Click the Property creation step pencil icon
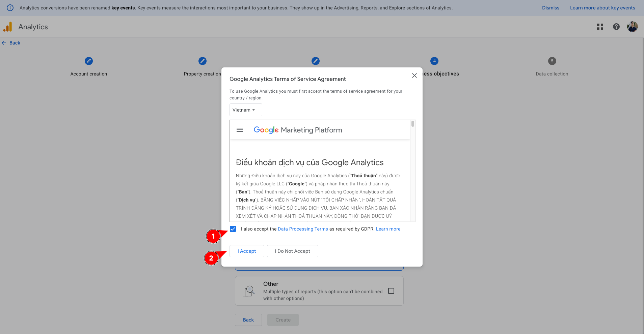The width and height of the screenshot is (644, 334). [202, 61]
